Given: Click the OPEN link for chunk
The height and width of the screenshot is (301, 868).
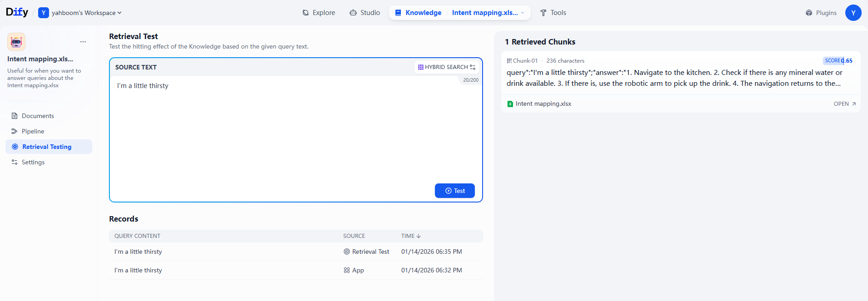Looking at the screenshot, I should (845, 104).
